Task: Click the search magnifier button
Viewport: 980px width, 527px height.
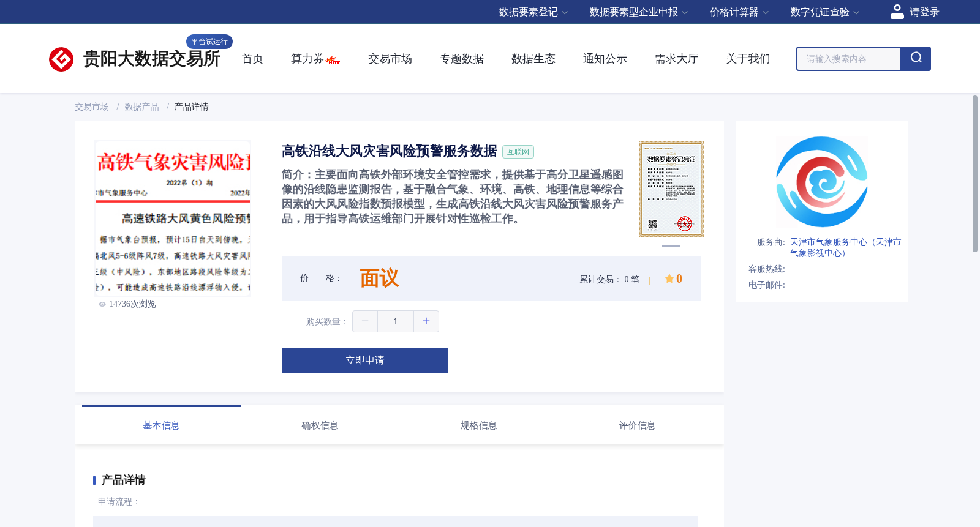Action: (x=916, y=59)
